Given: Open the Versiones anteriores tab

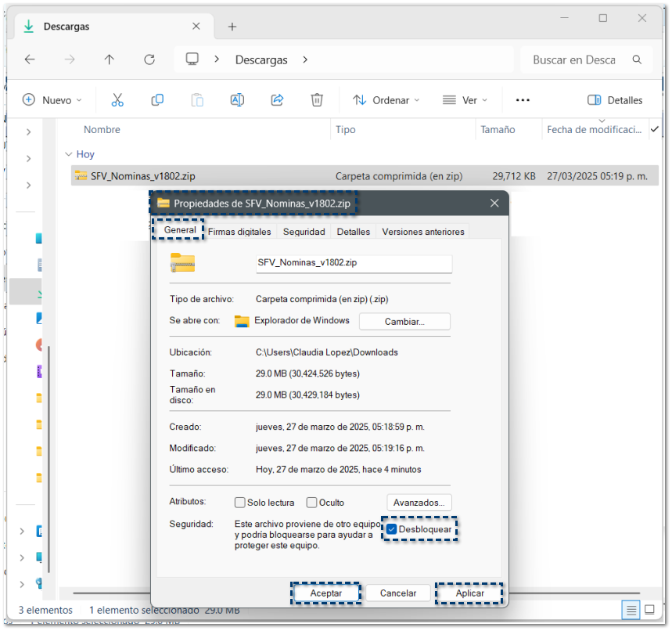Looking at the screenshot, I should (x=423, y=232).
